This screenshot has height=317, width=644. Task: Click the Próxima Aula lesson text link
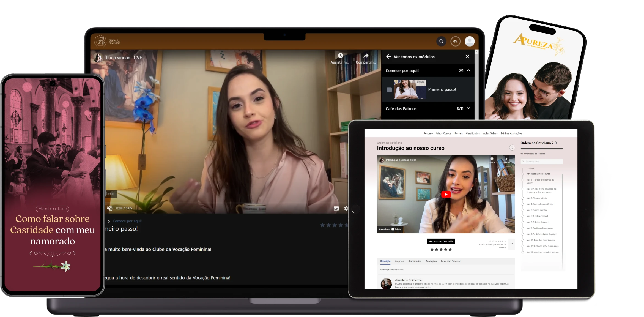492,246
